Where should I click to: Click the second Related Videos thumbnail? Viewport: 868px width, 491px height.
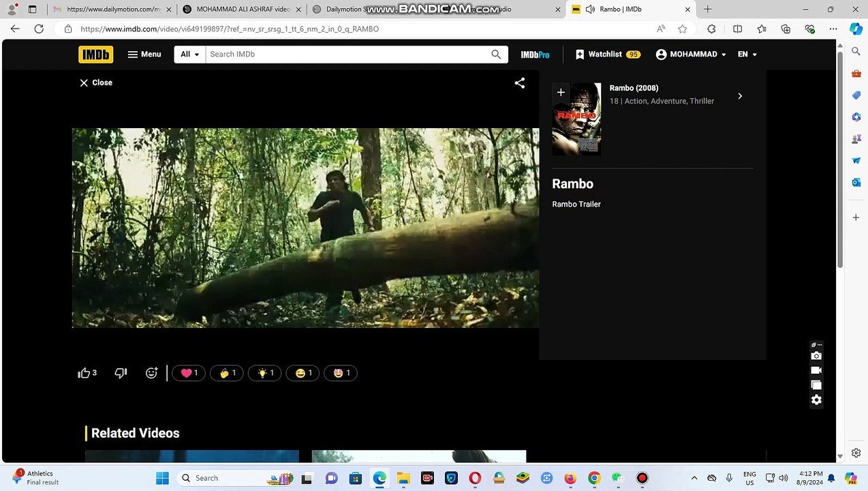tap(419, 456)
